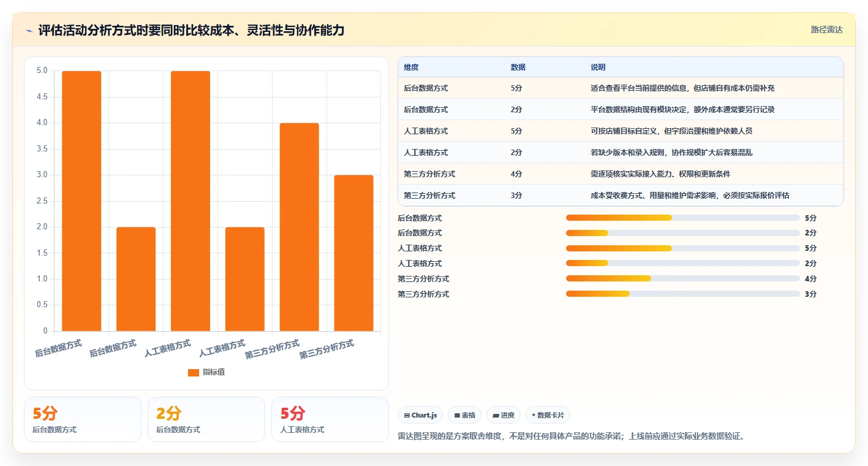Image resolution: width=868 pixels, height=466 pixels.
Task: Select row 需逐项核实实际接入能力
Action: [621, 174]
